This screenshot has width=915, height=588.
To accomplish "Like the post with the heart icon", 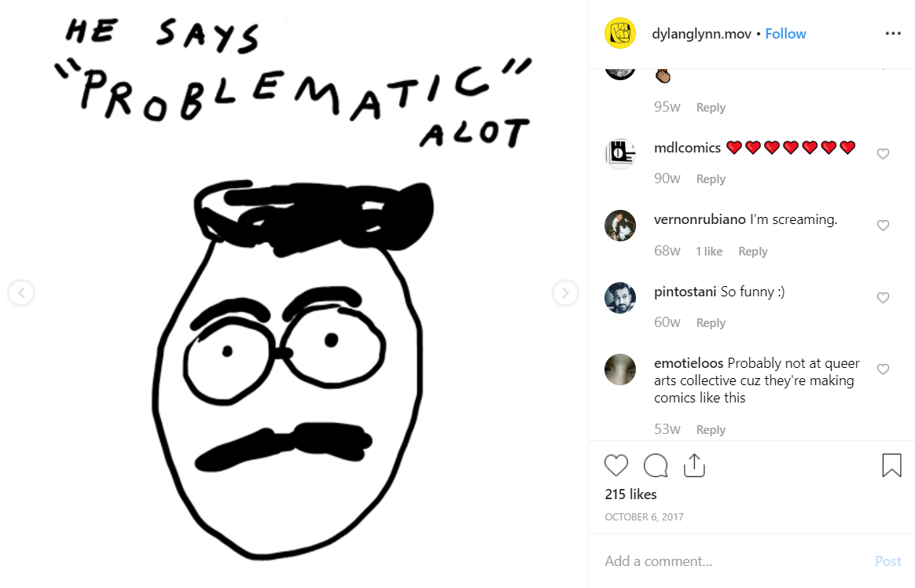I will click(x=616, y=465).
